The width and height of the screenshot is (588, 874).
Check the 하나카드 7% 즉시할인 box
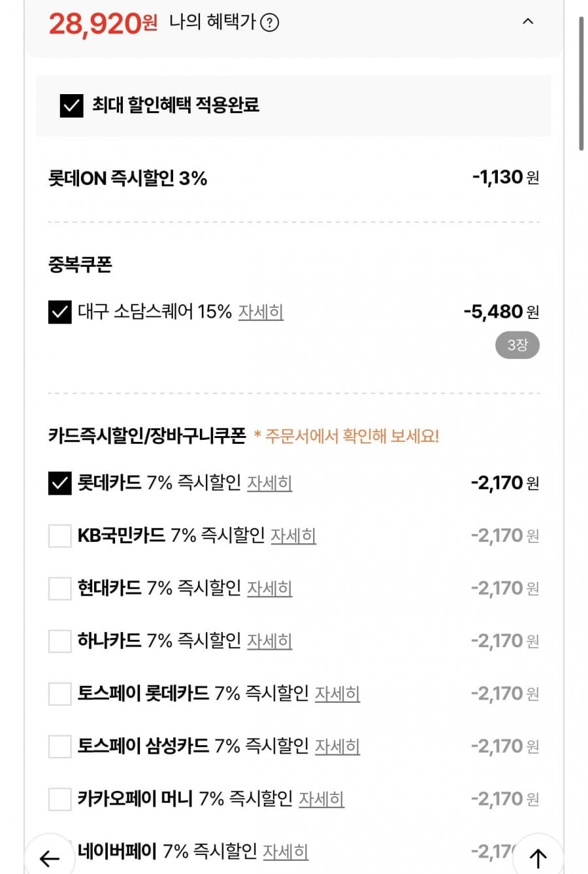(59, 641)
